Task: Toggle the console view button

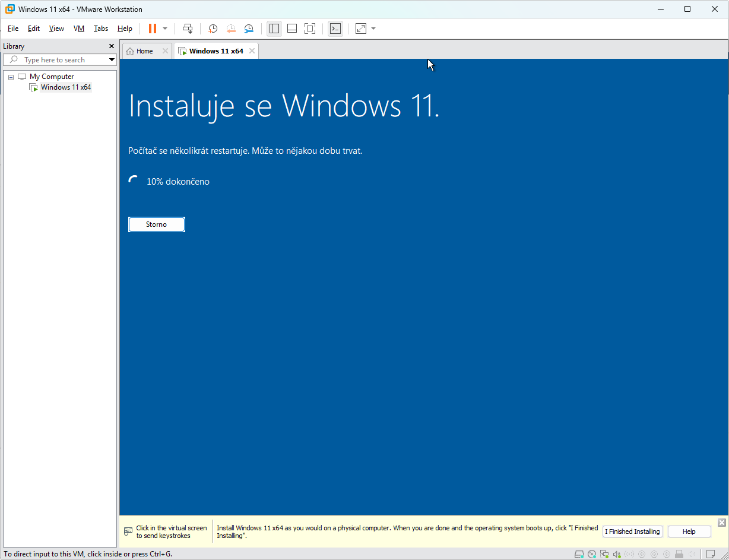Action: pyautogui.click(x=335, y=28)
